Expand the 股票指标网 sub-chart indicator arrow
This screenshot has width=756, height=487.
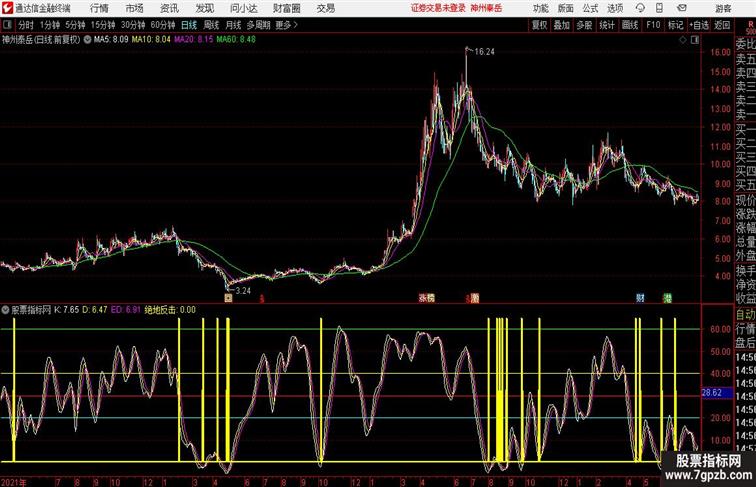pos(5,310)
